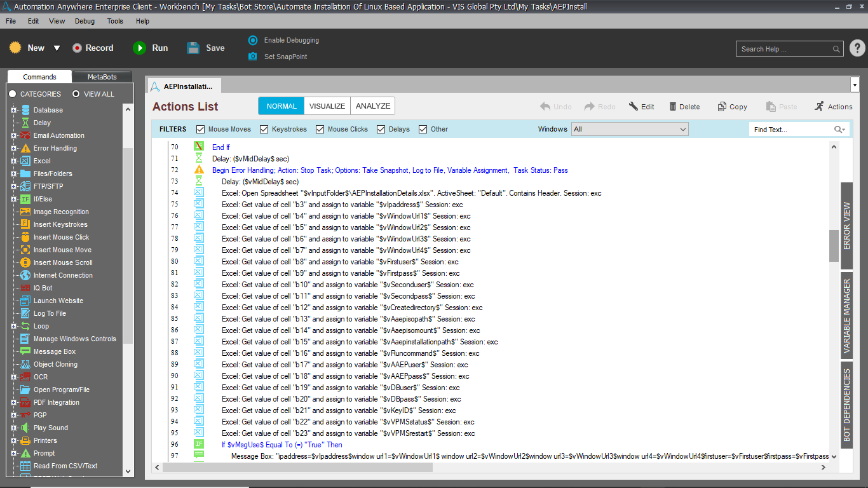Select the Message Box command icon
The height and width of the screenshot is (488, 868).
pos(25,351)
